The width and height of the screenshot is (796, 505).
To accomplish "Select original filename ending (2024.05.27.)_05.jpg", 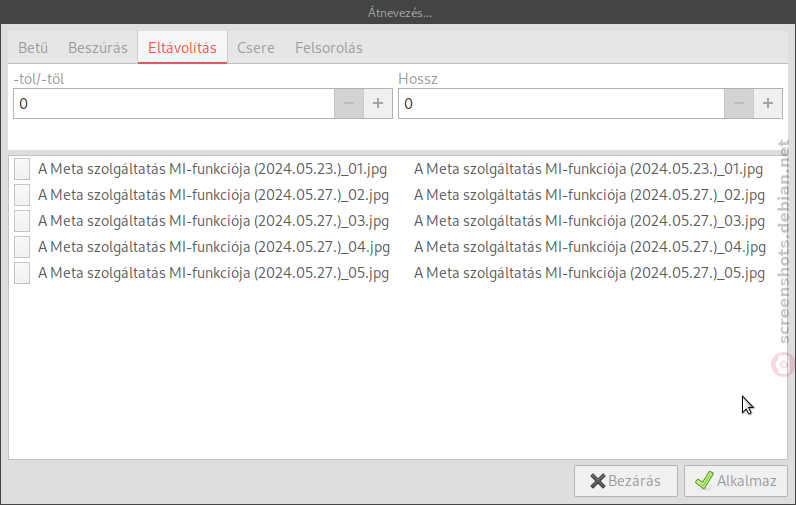I will click(213, 273).
